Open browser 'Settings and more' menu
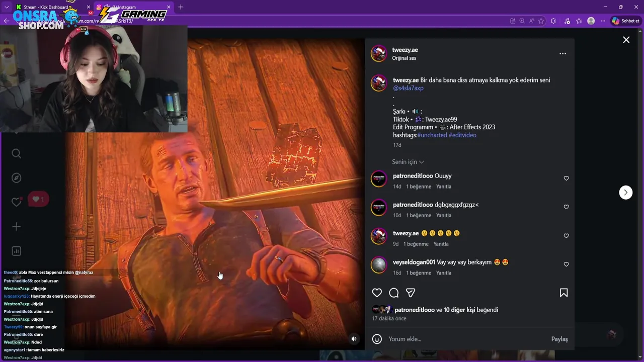The height and width of the screenshot is (362, 644). 603,21
